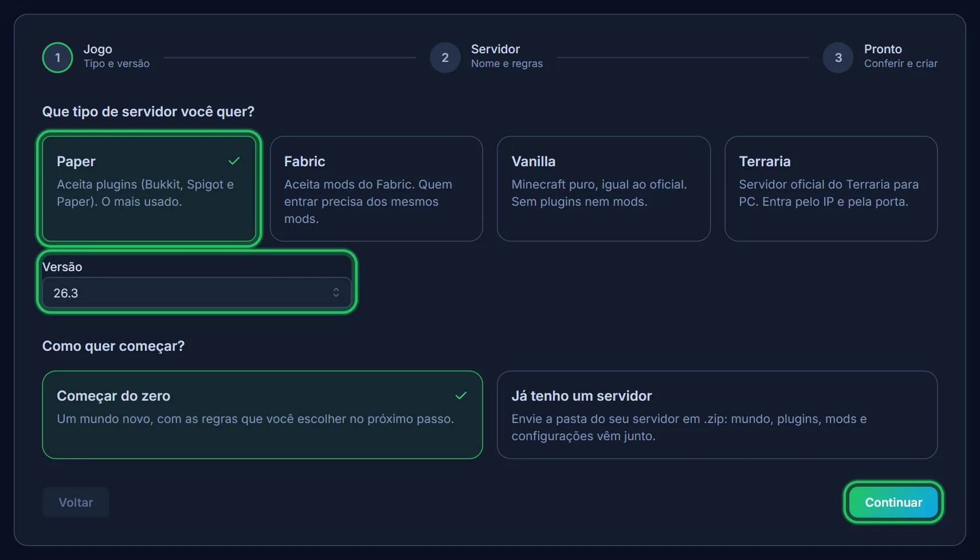Click the Continuar button

[x=893, y=502]
